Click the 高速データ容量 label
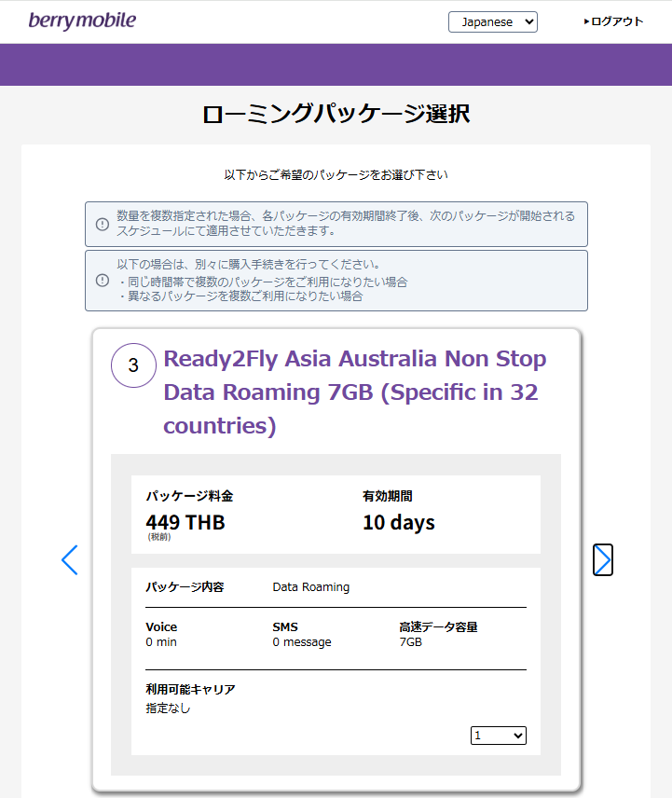The image size is (672, 798). coord(438,627)
